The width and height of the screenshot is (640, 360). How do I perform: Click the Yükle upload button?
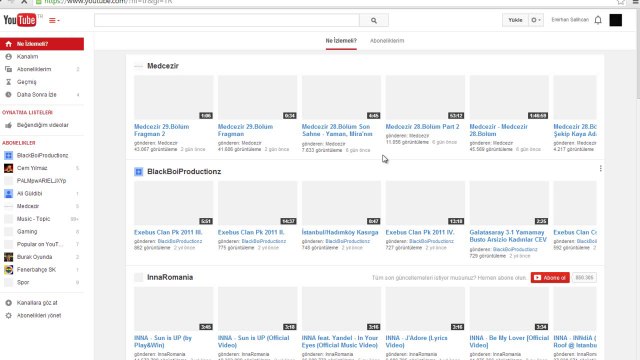click(x=515, y=20)
